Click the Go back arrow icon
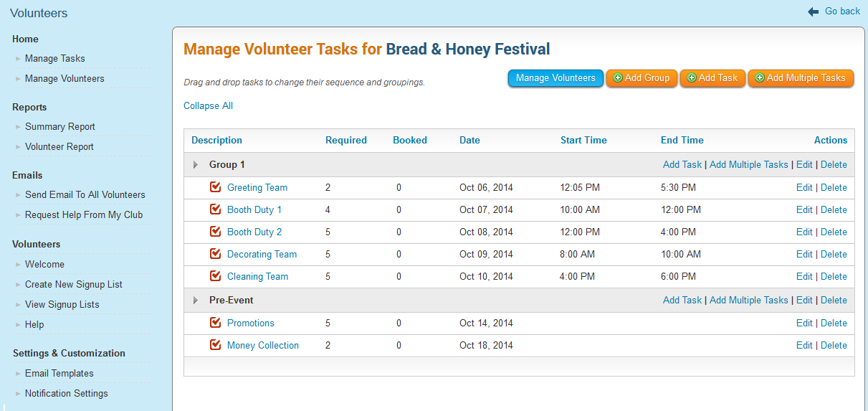This screenshot has width=868, height=411. pos(813,11)
